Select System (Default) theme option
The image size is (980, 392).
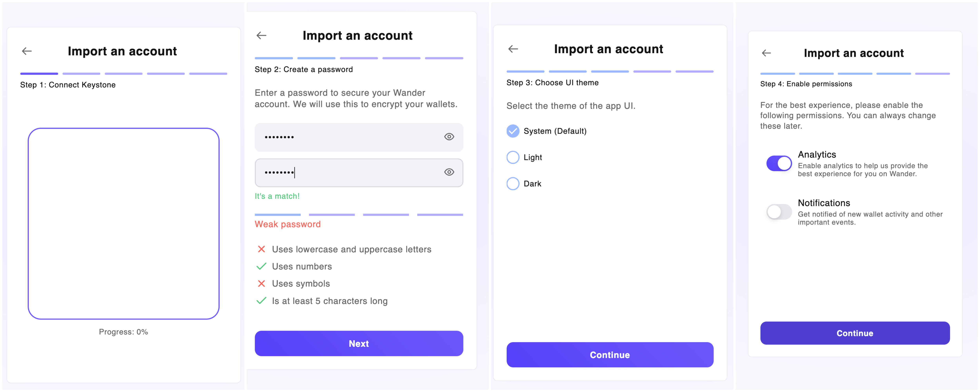pos(513,131)
